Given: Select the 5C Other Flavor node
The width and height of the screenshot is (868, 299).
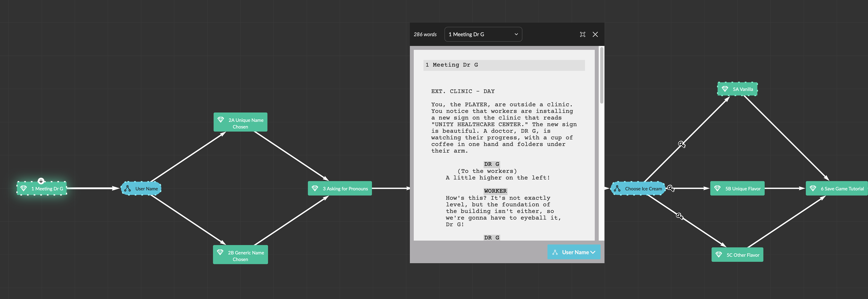Looking at the screenshot, I should point(737,254).
